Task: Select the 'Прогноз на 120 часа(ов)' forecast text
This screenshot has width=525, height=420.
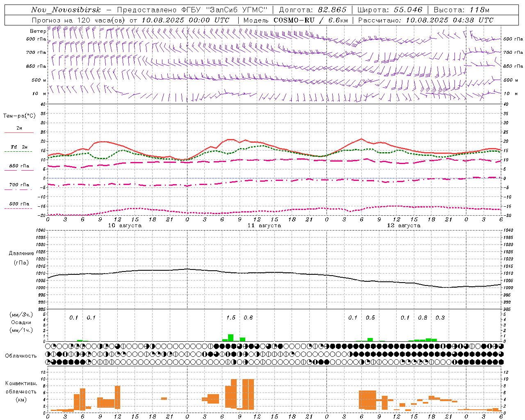Action: (79, 20)
